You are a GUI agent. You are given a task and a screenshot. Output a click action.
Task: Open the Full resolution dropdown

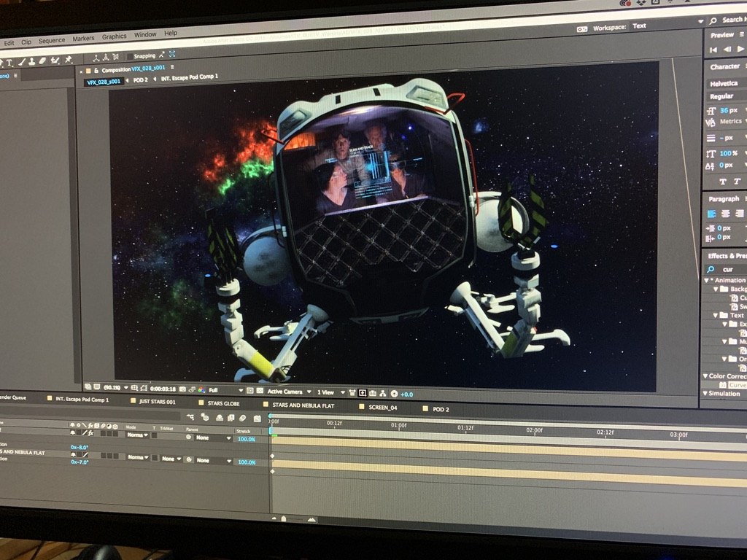(x=226, y=391)
